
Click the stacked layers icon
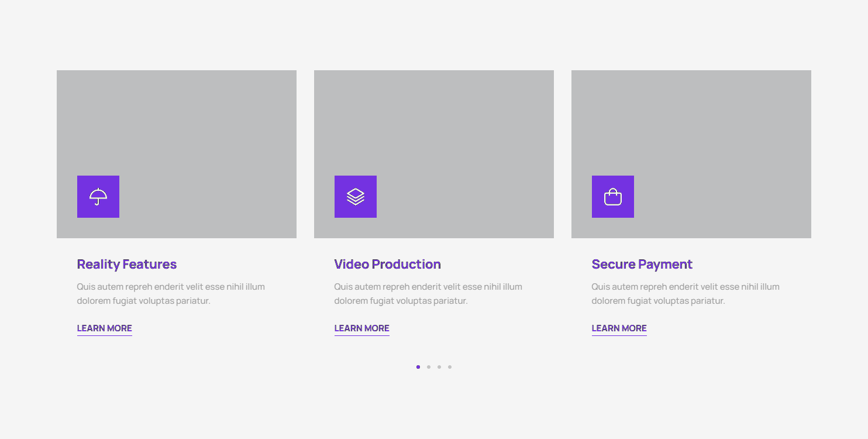356,197
